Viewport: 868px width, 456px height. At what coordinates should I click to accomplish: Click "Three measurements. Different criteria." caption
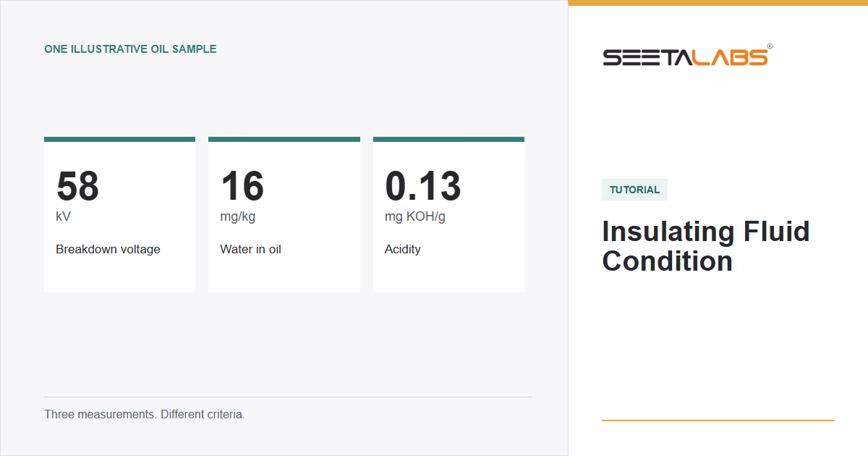[145, 415]
